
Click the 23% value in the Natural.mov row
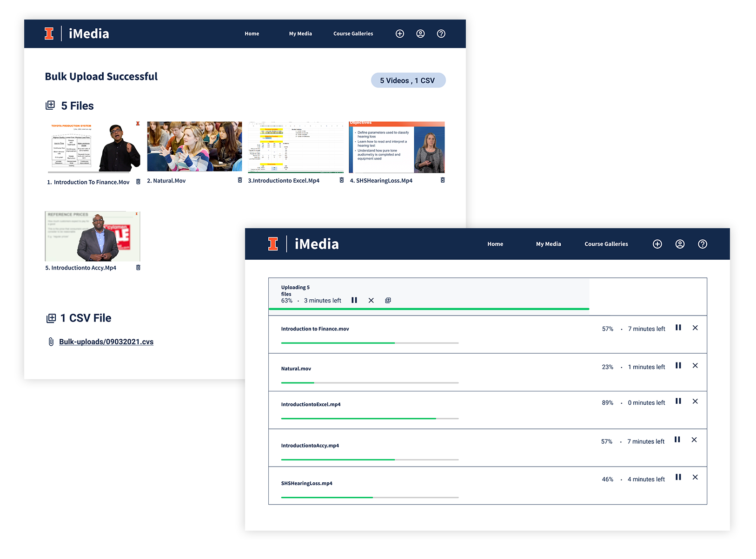tap(607, 367)
